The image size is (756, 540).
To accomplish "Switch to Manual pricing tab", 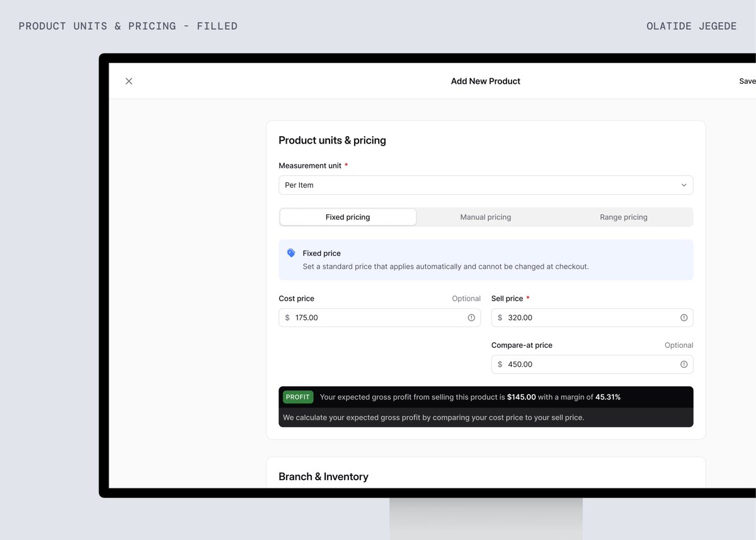I will point(486,217).
